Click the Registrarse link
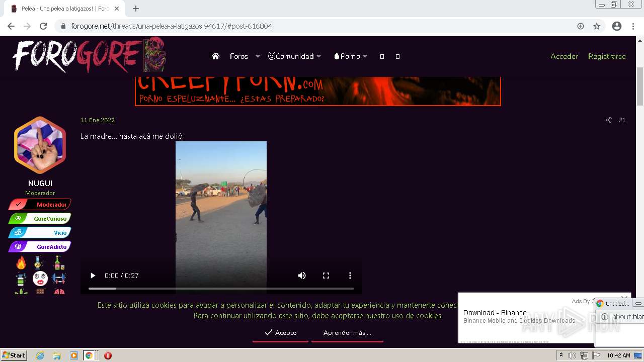 (x=607, y=56)
